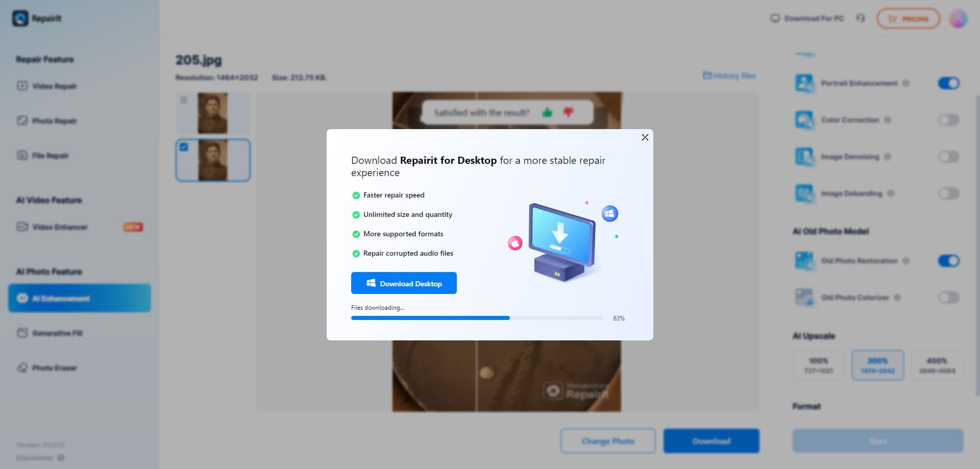980x469 pixels.
Task: Select the second checked photo thumbnail
Action: 213,160
